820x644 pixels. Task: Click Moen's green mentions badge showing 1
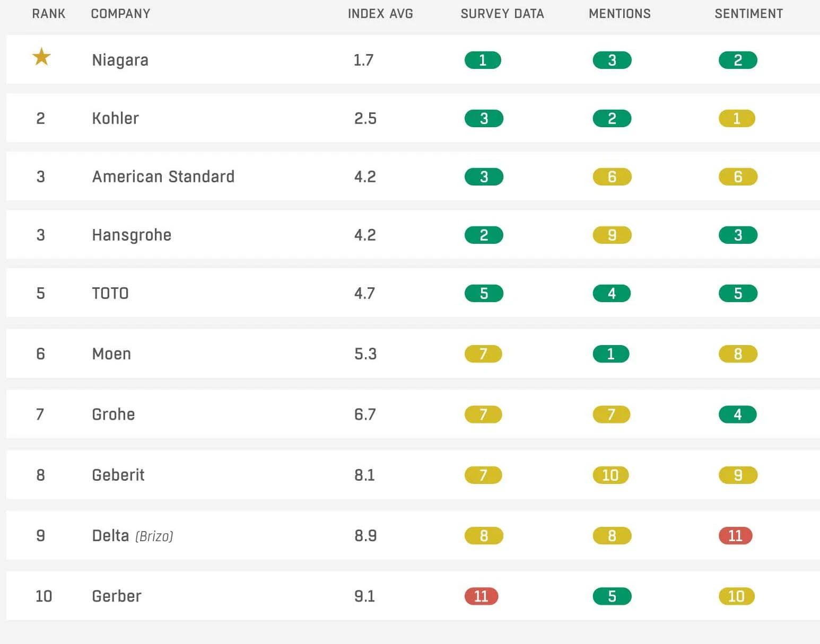[x=611, y=354]
